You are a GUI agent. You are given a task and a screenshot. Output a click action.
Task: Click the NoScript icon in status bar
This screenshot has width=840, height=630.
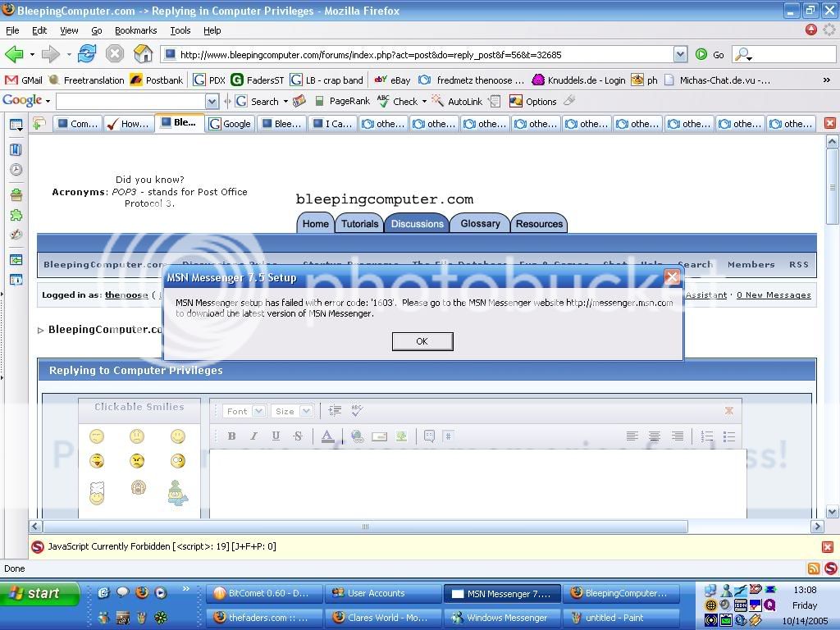click(830, 569)
